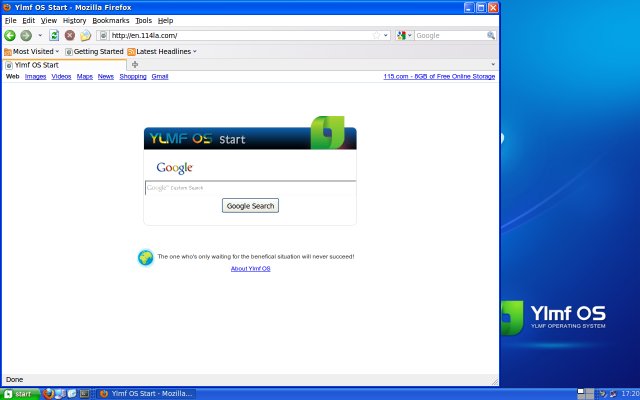Click the network tray icon next to clock
The image size is (640, 400).
pyautogui.click(x=613, y=394)
